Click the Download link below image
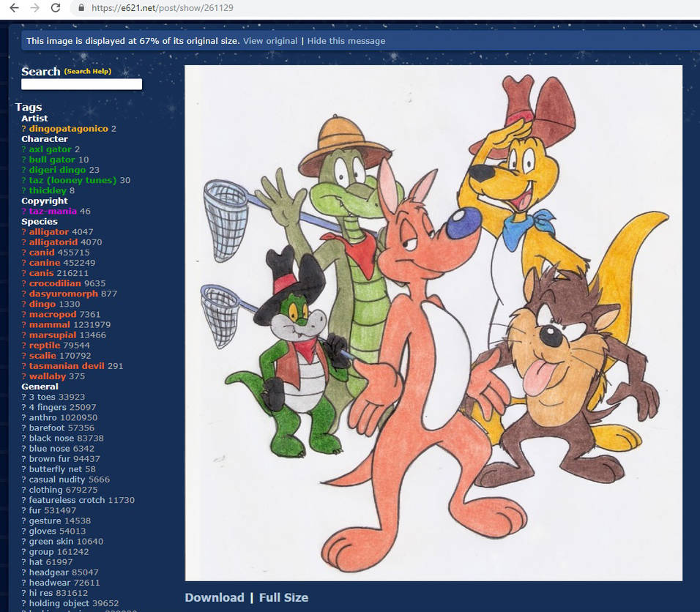 click(215, 597)
